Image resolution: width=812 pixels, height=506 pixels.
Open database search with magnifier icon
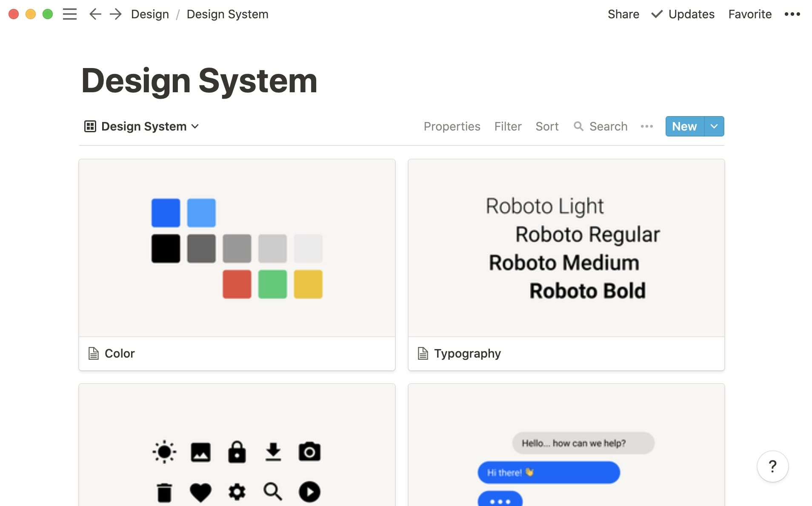(x=579, y=126)
